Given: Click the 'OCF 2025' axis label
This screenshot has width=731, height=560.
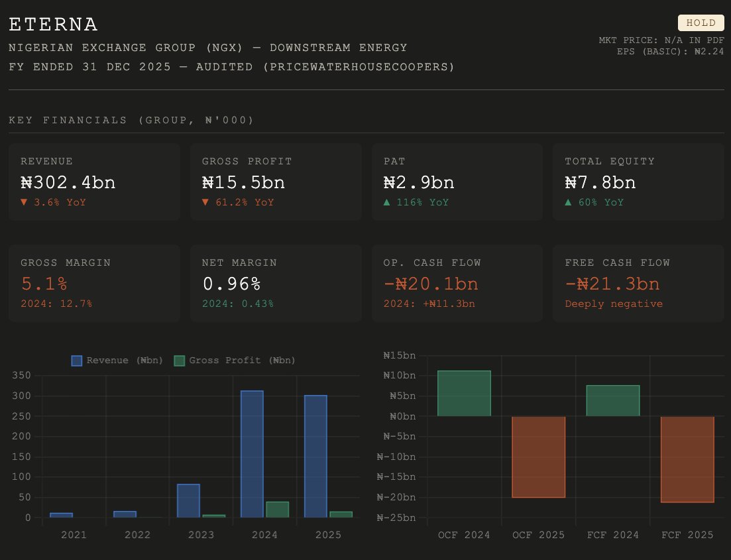Looking at the screenshot, I should point(538,535).
